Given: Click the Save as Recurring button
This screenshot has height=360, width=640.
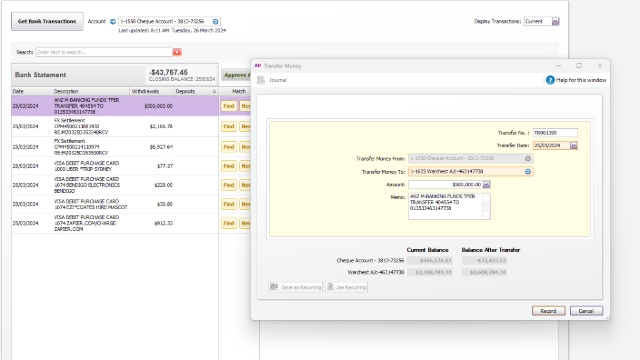Looking at the screenshot, I should pos(296,287).
